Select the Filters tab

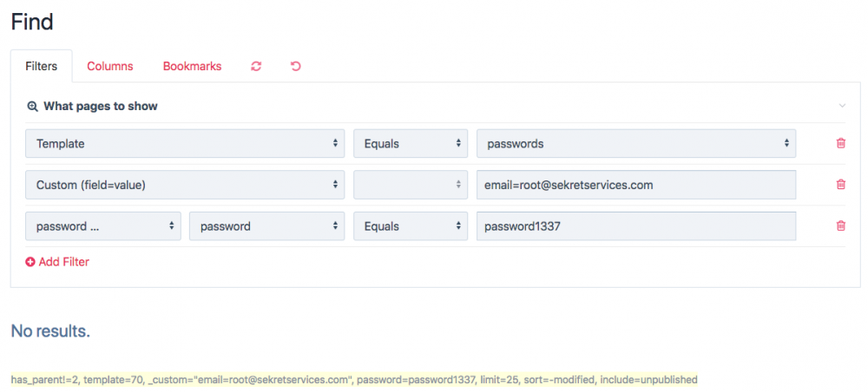(42, 66)
